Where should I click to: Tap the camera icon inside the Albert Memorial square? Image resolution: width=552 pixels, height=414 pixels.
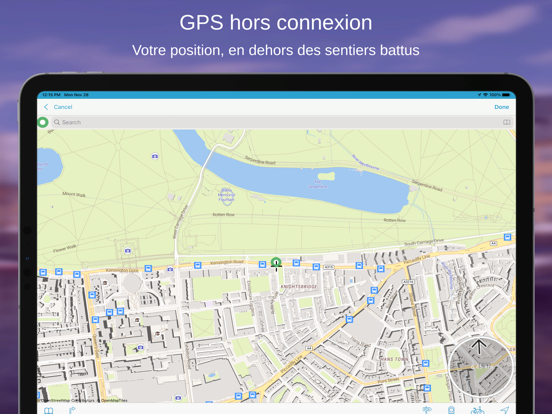127,250
